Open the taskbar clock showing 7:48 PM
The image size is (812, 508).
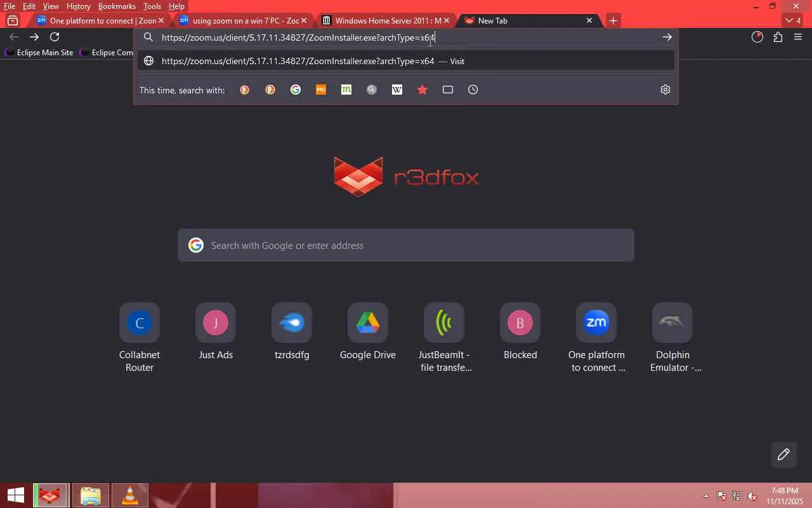click(x=785, y=496)
